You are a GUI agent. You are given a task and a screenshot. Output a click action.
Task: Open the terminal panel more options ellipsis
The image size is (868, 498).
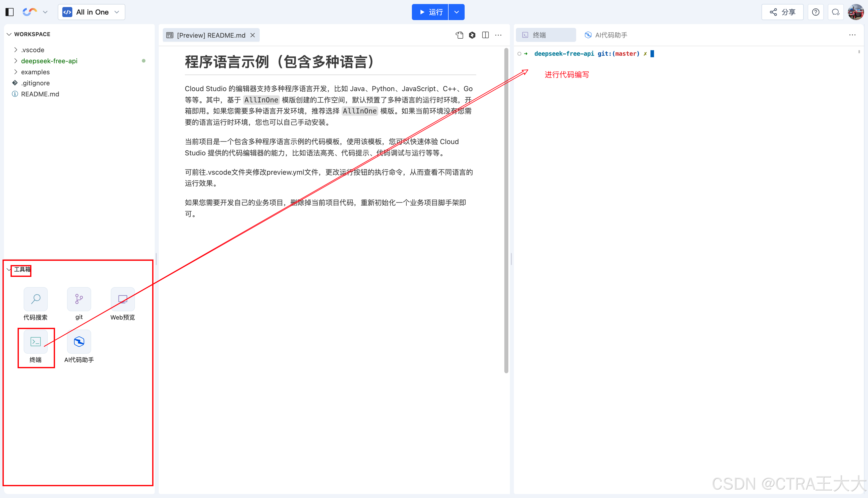pos(852,35)
